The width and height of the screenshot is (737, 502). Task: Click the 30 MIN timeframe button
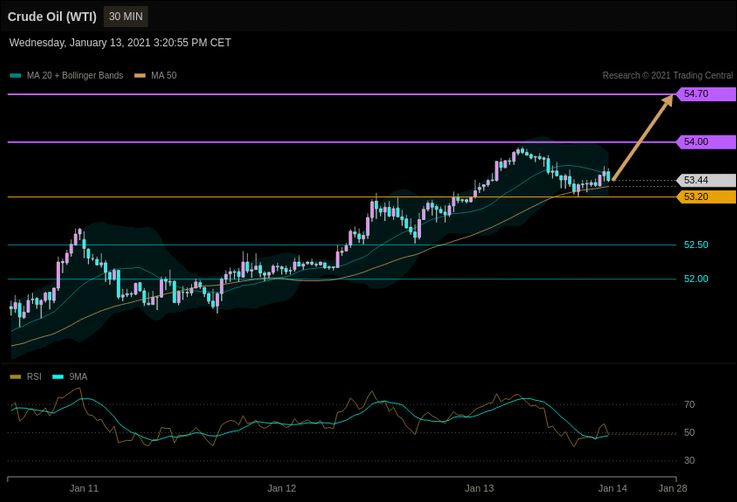pyautogui.click(x=125, y=16)
